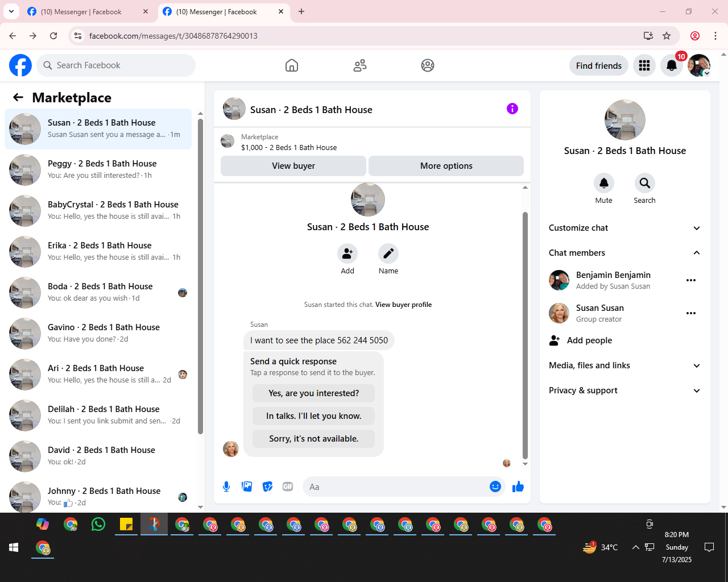Click the browser address bar URL
The image size is (728, 582).
[173, 36]
